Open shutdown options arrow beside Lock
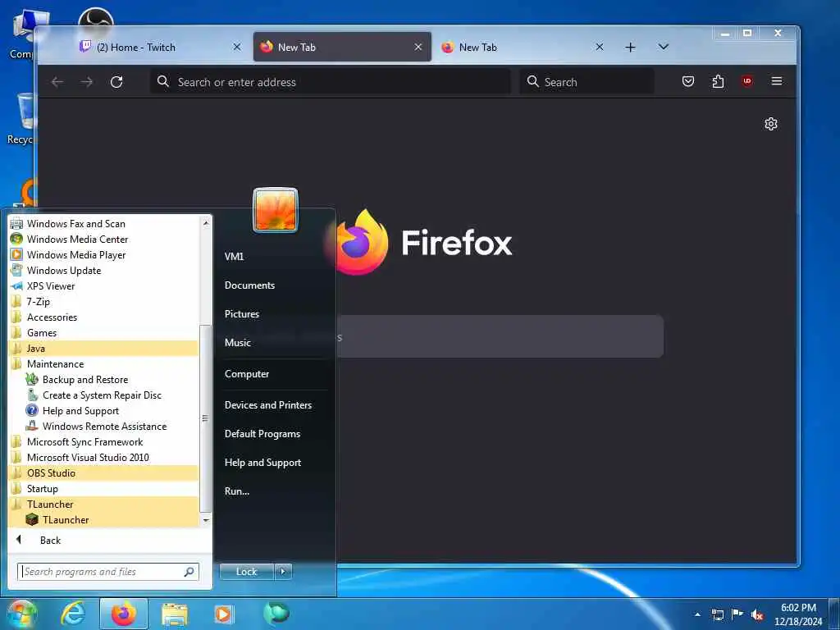840x630 pixels. coord(283,572)
